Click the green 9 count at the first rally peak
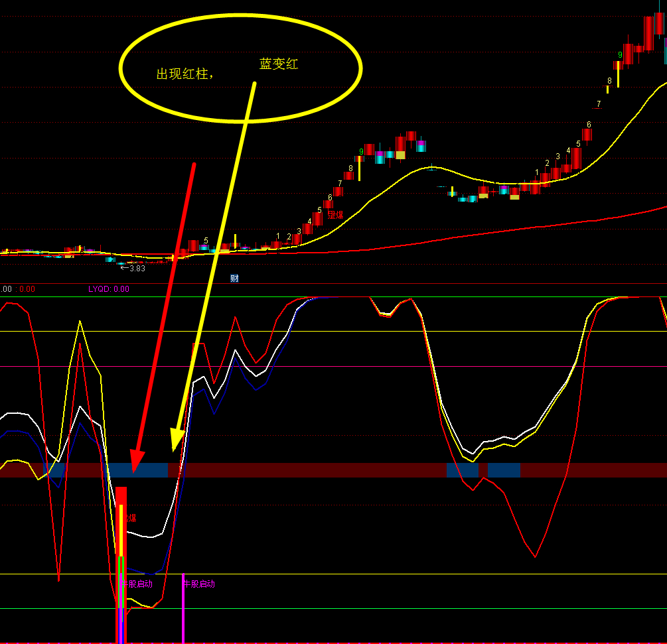 [x=361, y=152]
